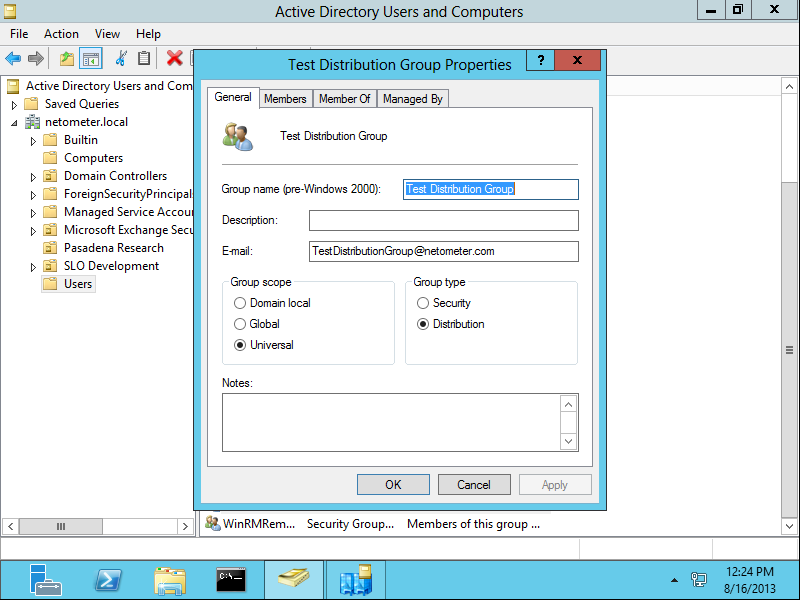Toggle the Show/Hide Console Tree icon
The image size is (800, 600).
coord(90,58)
